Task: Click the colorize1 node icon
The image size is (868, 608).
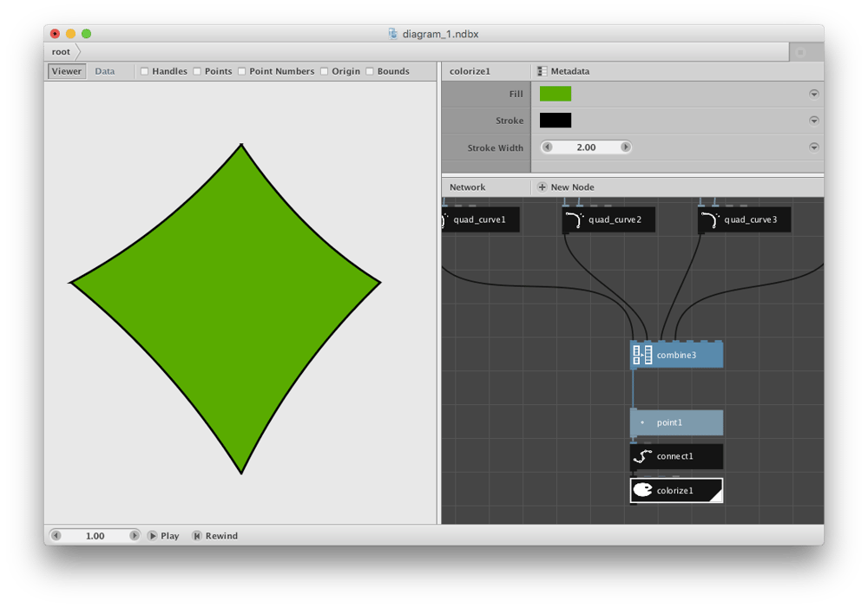Action: 642,490
